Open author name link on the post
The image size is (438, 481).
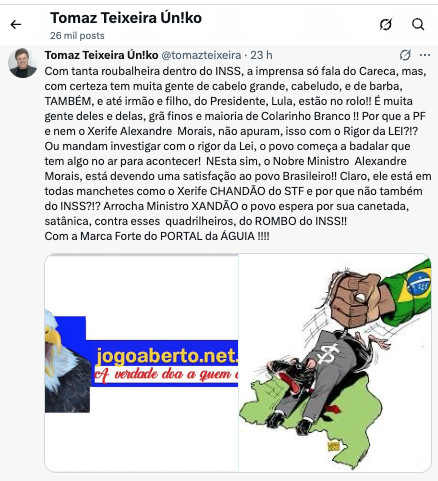(x=101, y=55)
